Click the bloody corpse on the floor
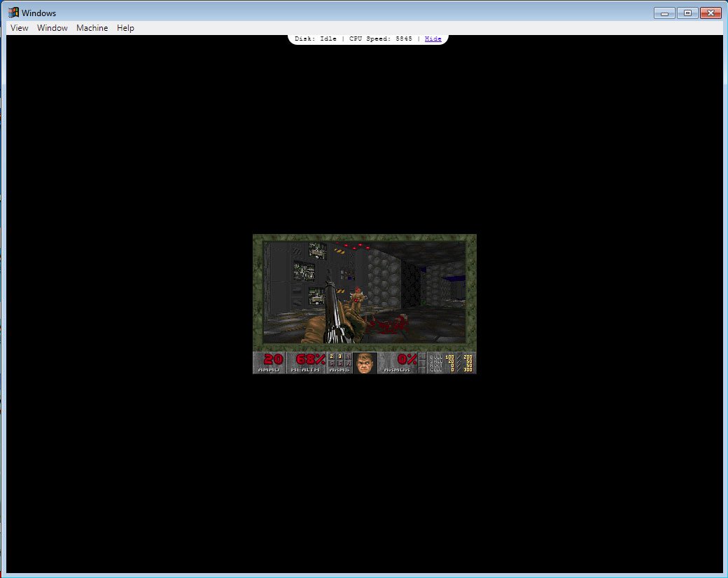 point(388,324)
